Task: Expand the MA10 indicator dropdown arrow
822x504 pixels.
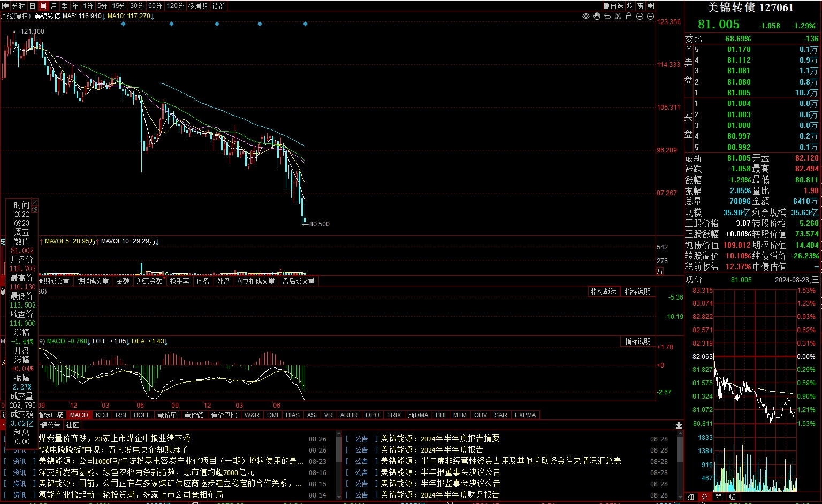Action: pos(153,17)
